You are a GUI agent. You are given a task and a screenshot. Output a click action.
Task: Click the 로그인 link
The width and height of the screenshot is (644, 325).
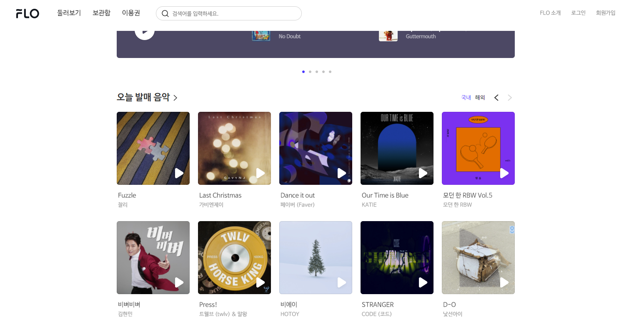tap(578, 13)
